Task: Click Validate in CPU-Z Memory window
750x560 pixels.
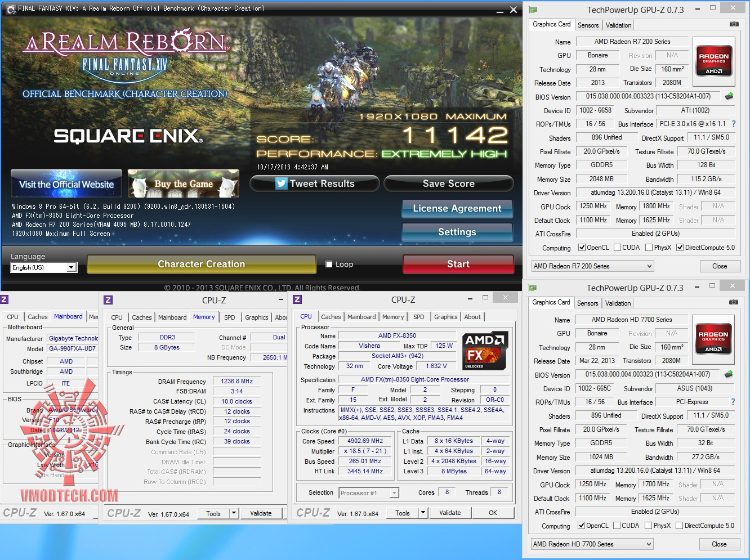Action: (261, 513)
